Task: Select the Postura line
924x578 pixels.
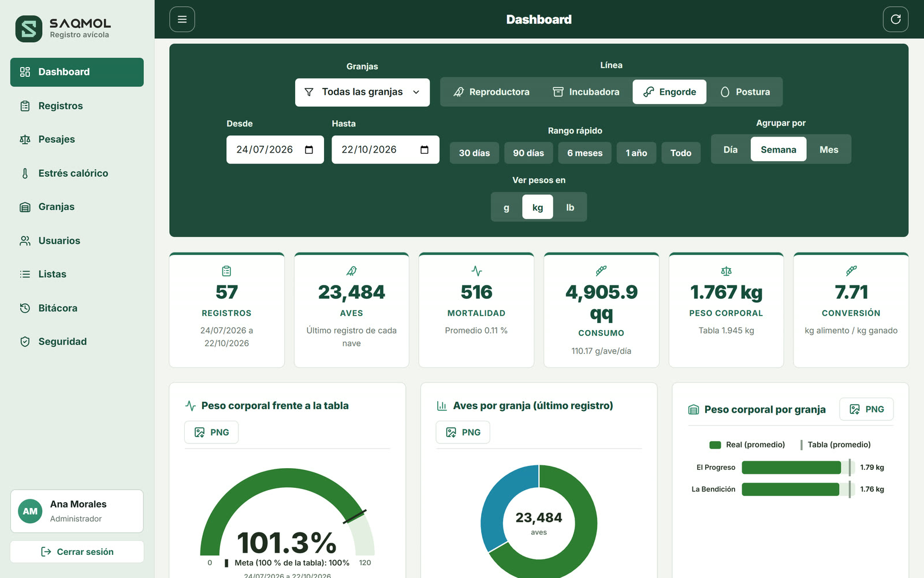Action: [x=745, y=92]
